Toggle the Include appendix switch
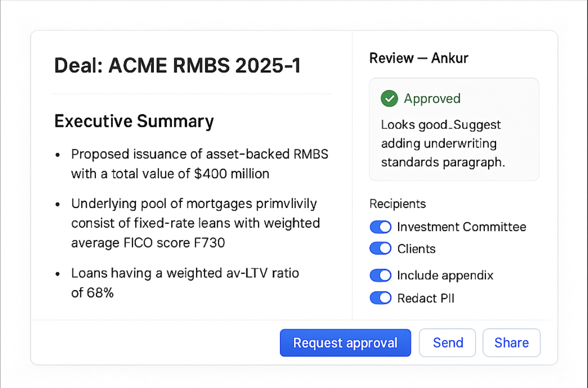 coord(381,276)
